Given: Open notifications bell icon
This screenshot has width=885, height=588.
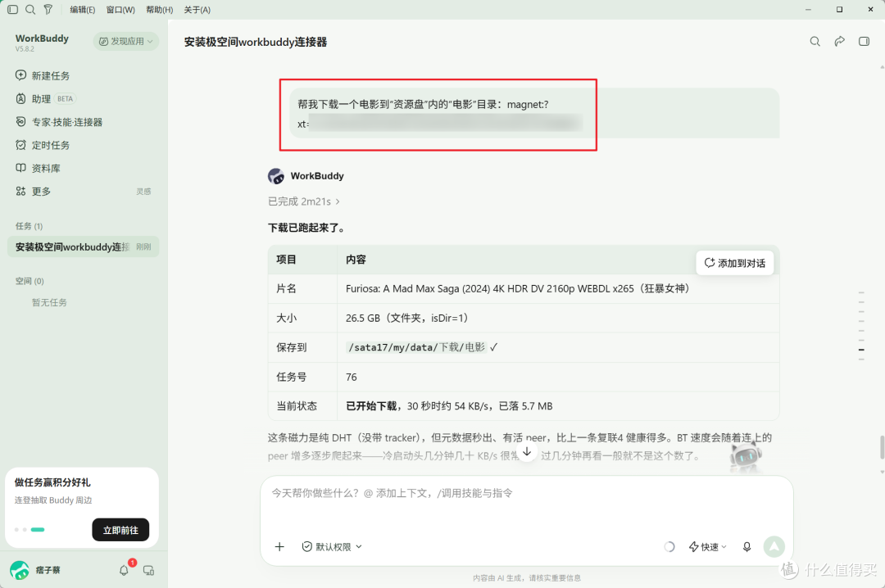Looking at the screenshot, I should [x=125, y=571].
